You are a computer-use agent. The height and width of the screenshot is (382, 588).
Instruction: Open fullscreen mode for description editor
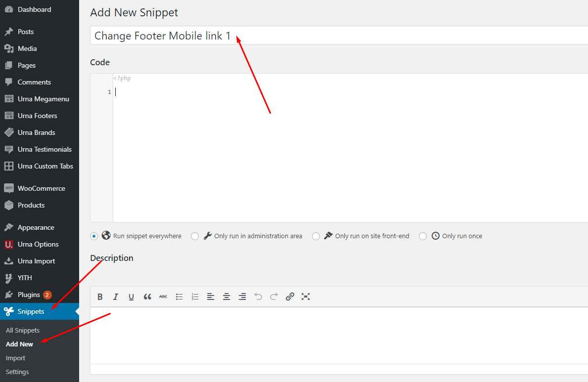(x=306, y=297)
